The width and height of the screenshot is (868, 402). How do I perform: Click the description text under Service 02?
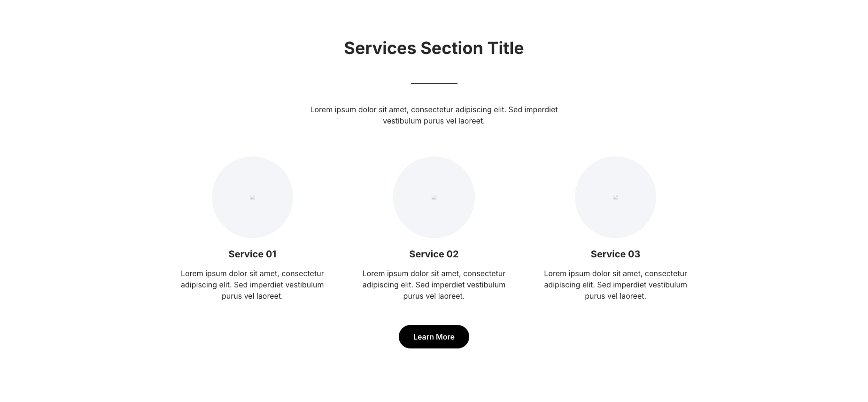coord(434,285)
